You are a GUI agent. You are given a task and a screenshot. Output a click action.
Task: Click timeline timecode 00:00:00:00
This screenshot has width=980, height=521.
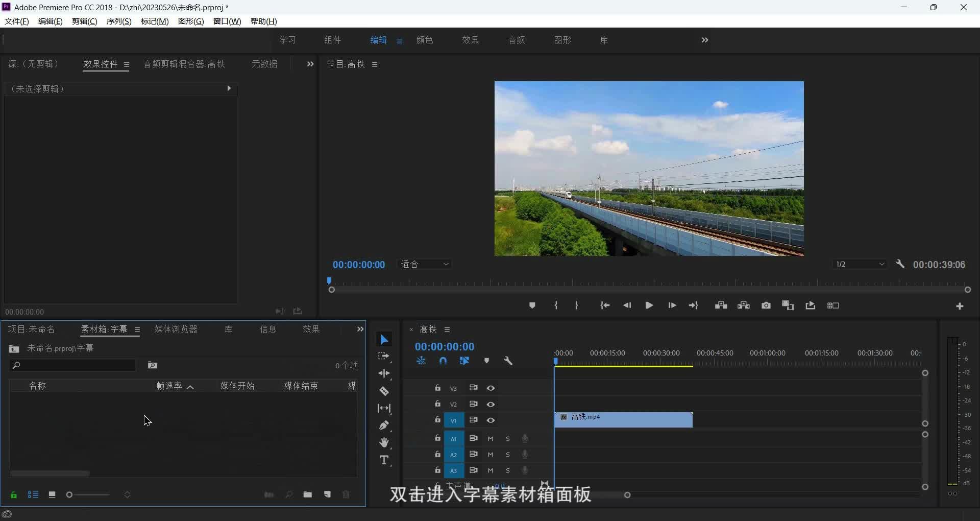click(445, 346)
